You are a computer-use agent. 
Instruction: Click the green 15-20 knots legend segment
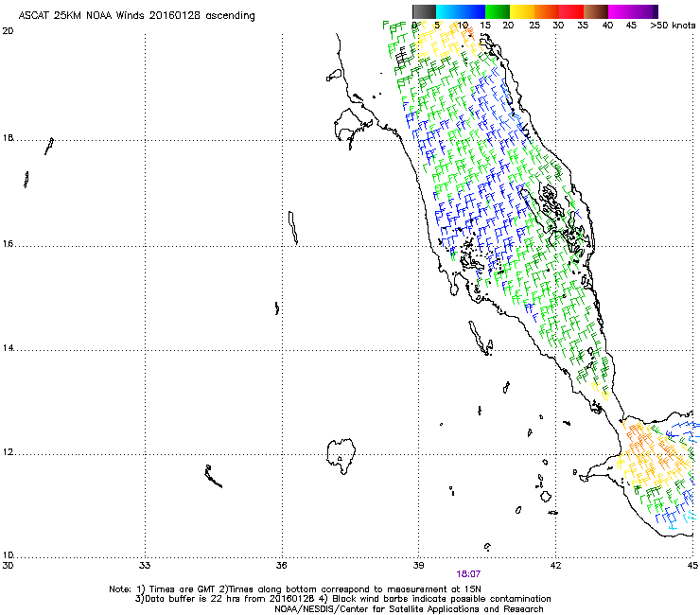[498, 11]
